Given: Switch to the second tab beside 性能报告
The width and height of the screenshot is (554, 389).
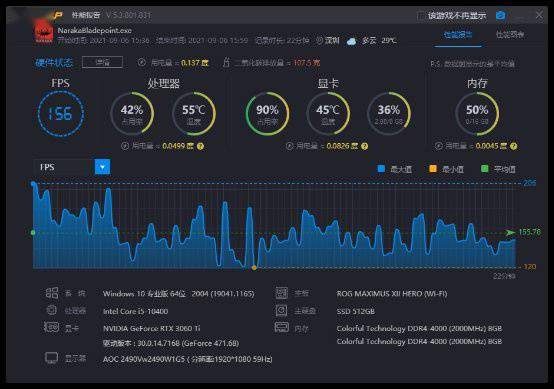Looking at the screenshot, I should coord(510,35).
